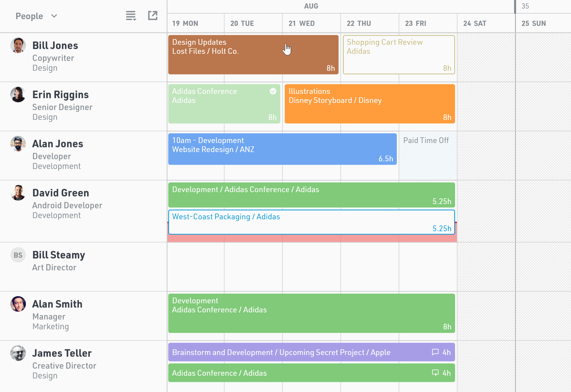
Task: Click Bill Jones avatar photo
Action: (x=18, y=45)
